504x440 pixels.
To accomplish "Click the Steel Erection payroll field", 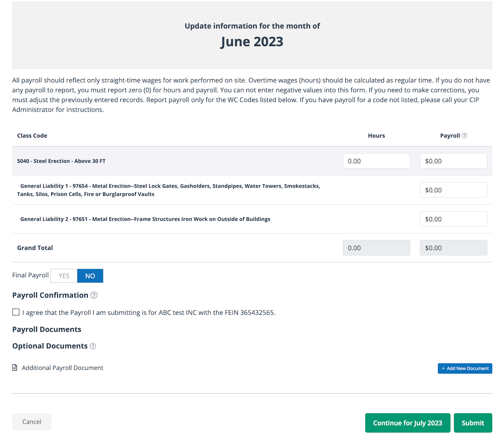I will pyautogui.click(x=453, y=161).
